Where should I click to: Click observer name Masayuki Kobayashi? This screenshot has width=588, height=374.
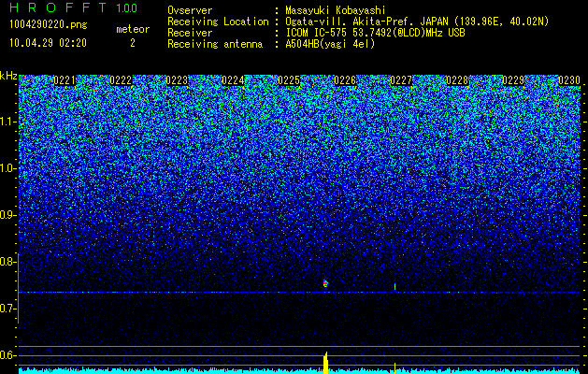tap(336, 10)
